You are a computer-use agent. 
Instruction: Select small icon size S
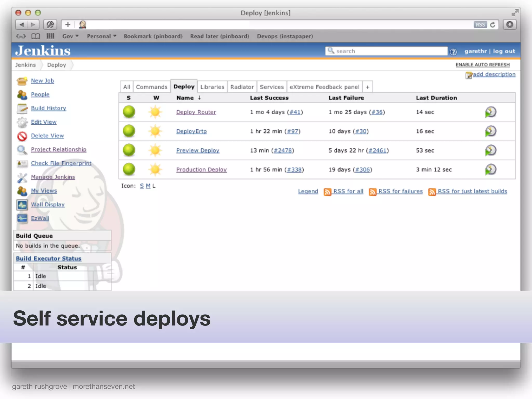142,186
